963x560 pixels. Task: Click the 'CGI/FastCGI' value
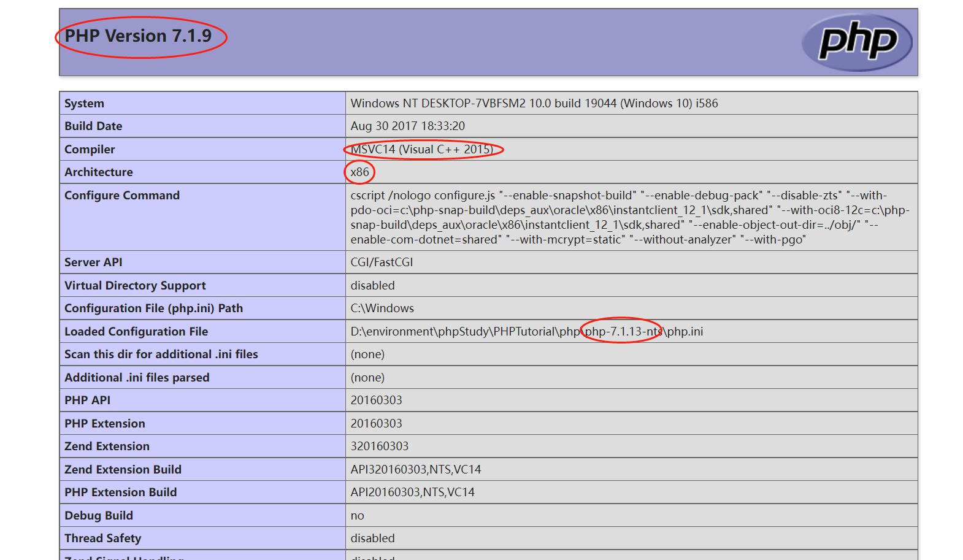[382, 263]
